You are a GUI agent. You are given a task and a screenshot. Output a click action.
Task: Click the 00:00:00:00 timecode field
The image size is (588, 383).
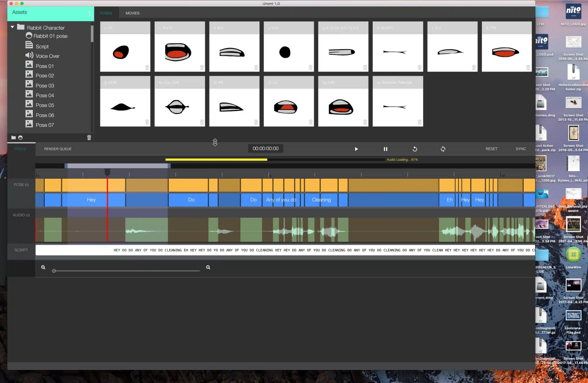tap(266, 148)
